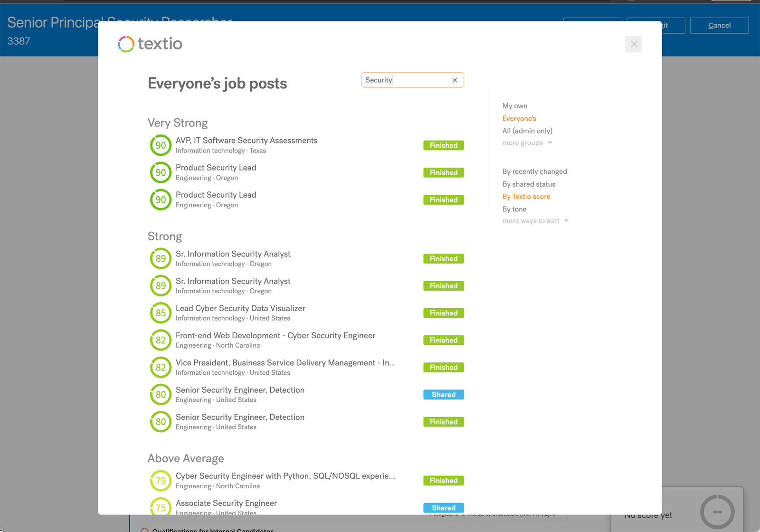
Task: Filter by My own job posts
Action: click(515, 106)
